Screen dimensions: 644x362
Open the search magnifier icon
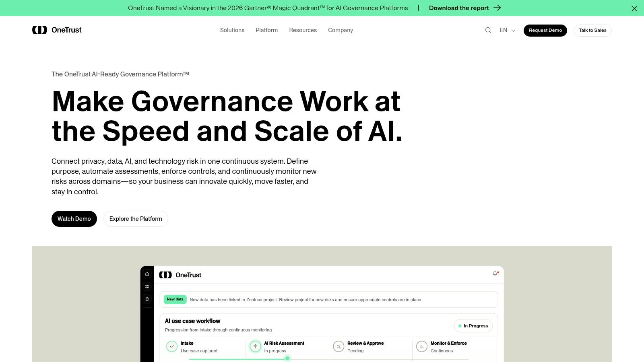point(488,30)
